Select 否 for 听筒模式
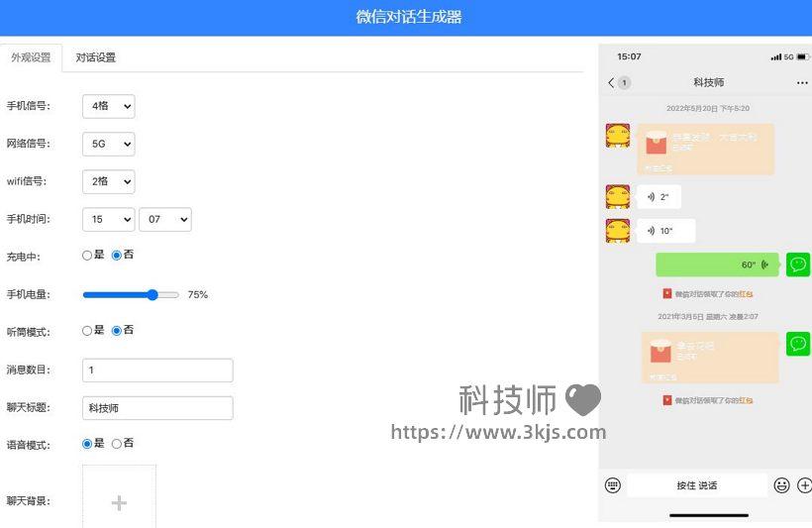The height and width of the screenshot is (528, 812). [x=117, y=331]
